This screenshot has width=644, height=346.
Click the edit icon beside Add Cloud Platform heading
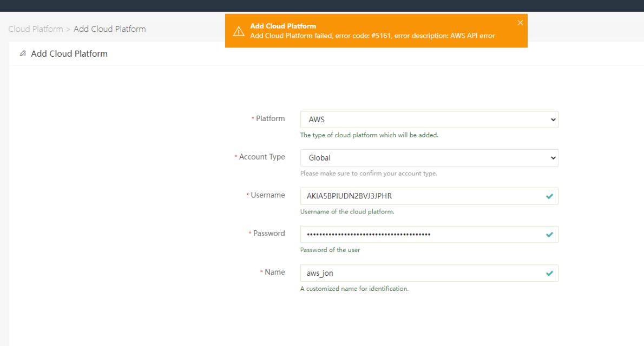tap(23, 54)
